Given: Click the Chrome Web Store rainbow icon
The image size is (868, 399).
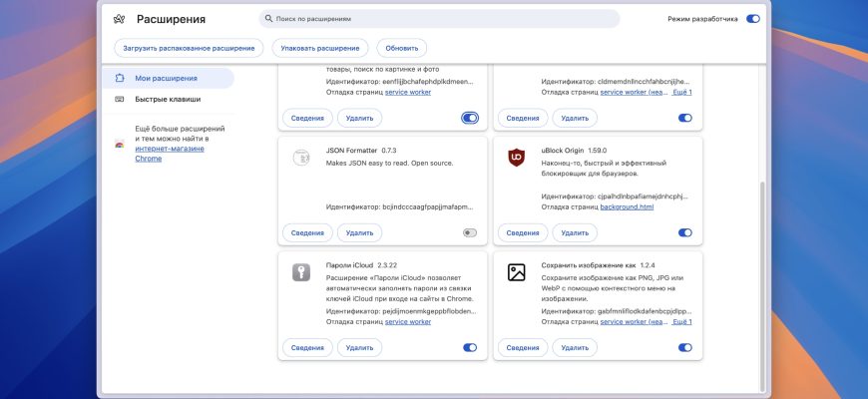Looking at the screenshot, I should click(x=120, y=144).
